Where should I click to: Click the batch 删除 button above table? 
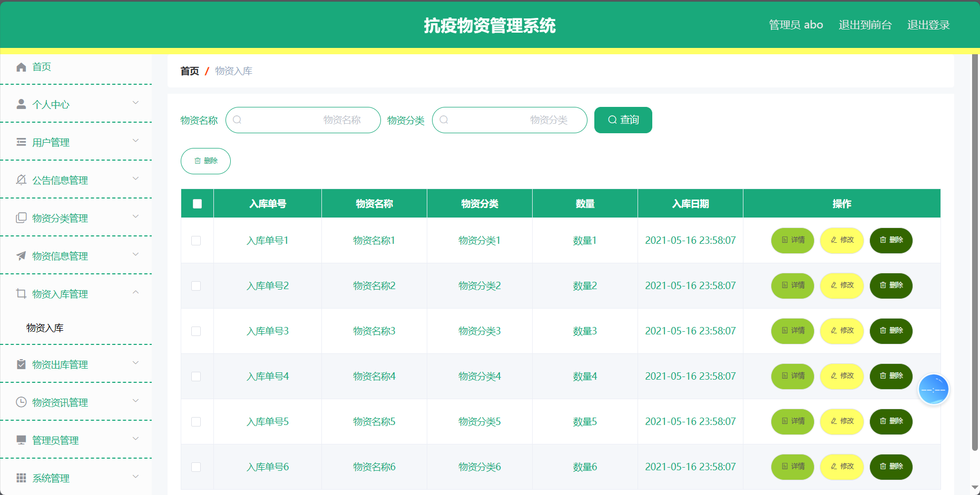(x=205, y=161)
